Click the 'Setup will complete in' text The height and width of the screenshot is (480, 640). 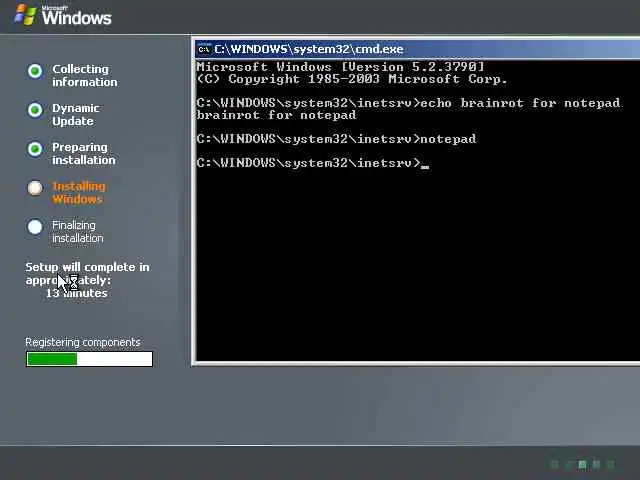(x=87, y=267)
